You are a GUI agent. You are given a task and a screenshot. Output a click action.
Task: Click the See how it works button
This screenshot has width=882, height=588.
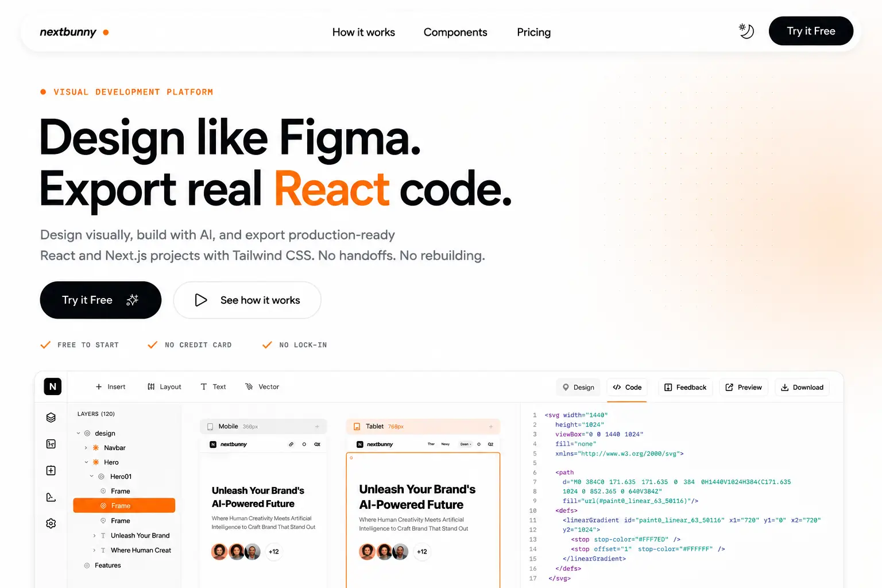247,300
